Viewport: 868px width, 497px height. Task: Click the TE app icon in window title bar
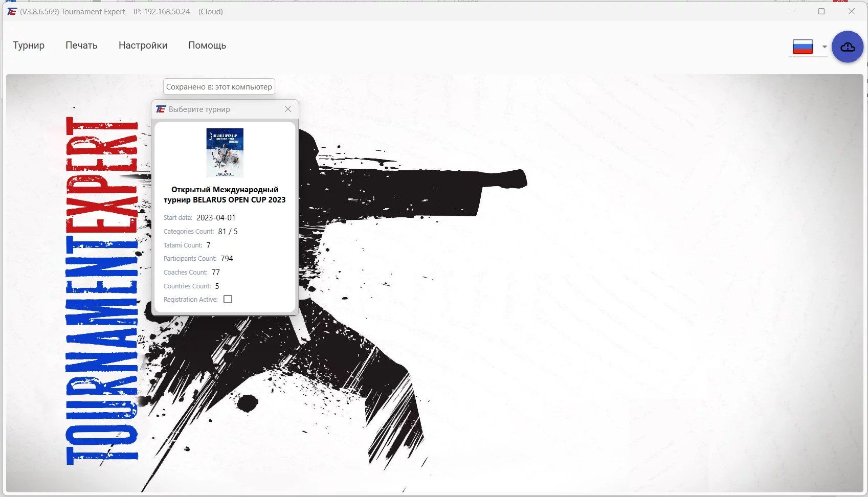pyautogui.click(x=11, y=11)
